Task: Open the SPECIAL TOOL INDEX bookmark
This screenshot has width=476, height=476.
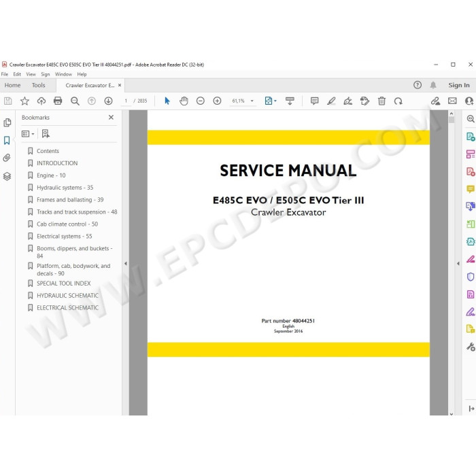Action: click(x=64, y=284)
